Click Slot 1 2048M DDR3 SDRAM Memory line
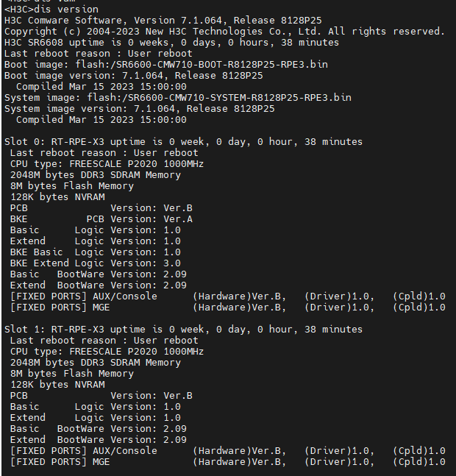456x476 pixels. (96, 362)
